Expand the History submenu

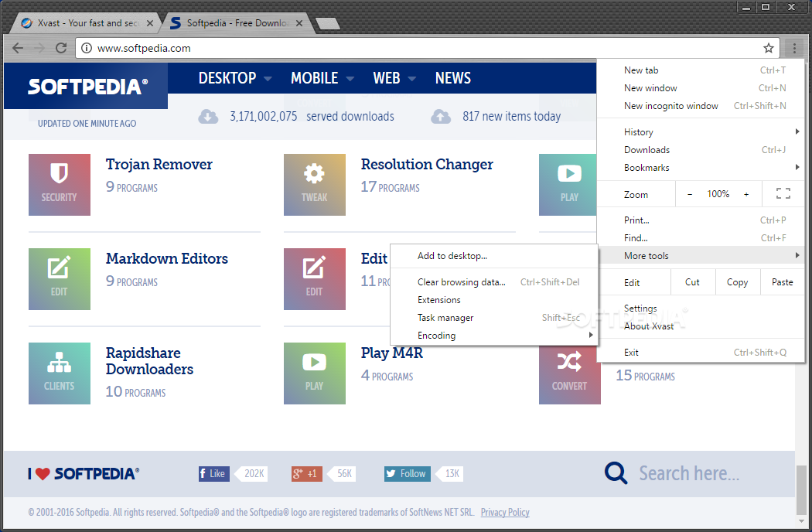pyautogui.click(x=701, y=132)
